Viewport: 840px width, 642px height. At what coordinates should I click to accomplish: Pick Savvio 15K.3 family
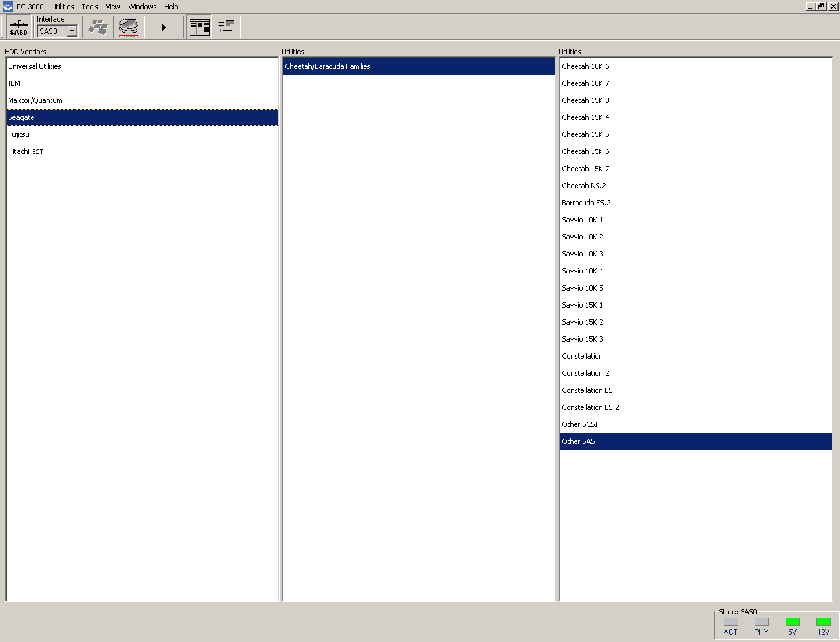tap(696, 339)
